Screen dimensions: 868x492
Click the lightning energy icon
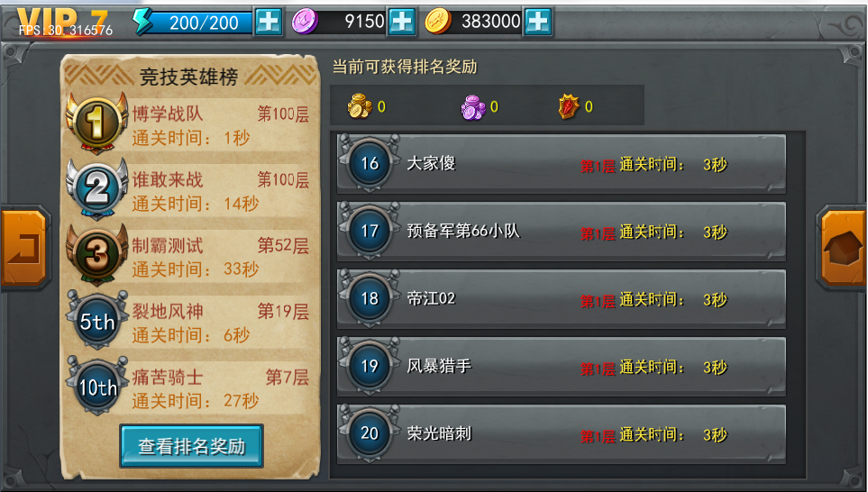click(x=142, y=22)
